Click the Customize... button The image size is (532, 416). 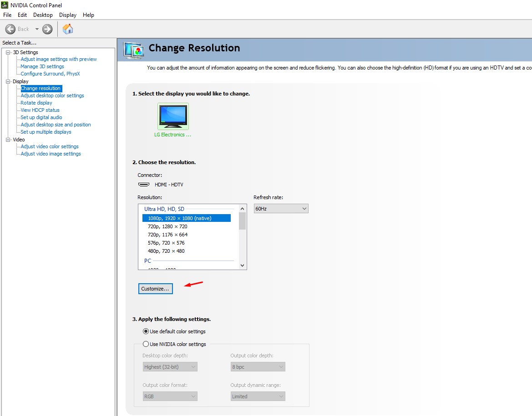click(x=155, y=289)
